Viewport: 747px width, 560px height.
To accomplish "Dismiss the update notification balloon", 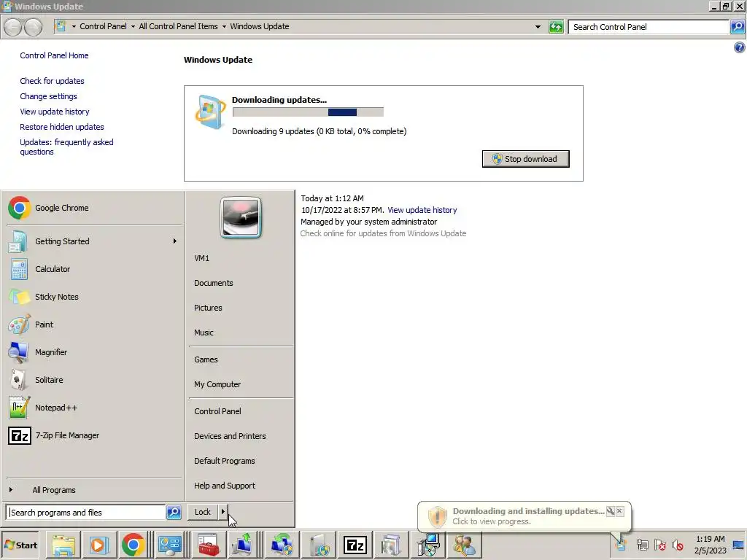I will 619,511.
